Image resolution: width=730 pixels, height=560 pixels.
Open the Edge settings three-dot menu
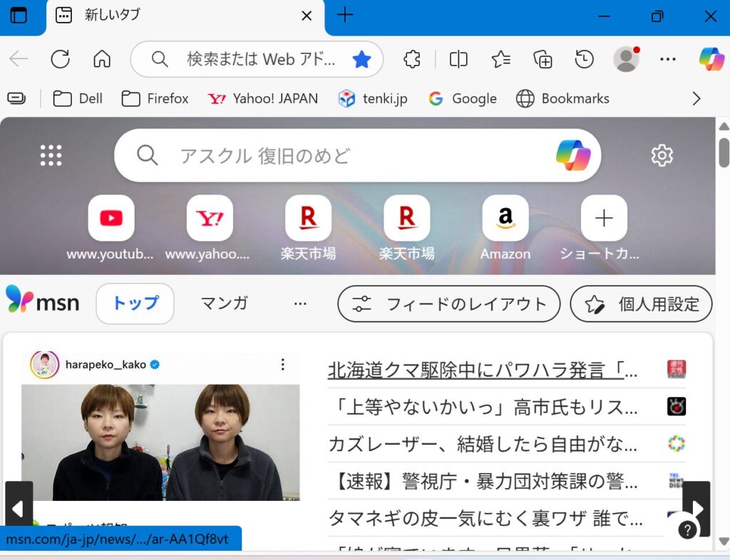pos(668,59)
